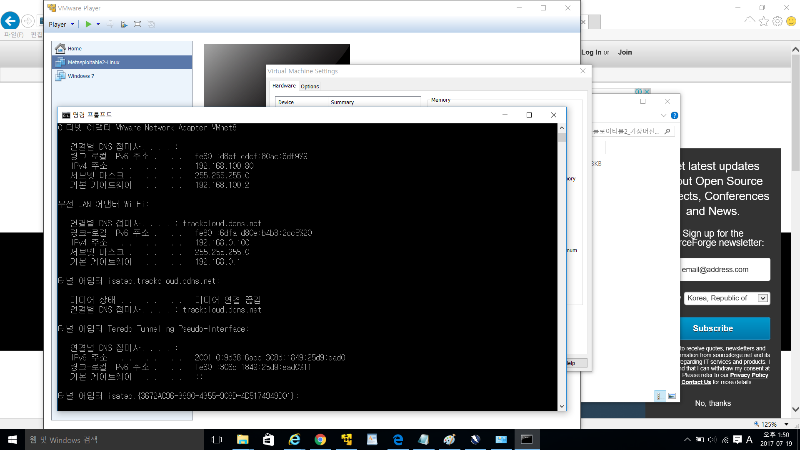The width and height of the screenshot is (800, 450).
Task: Click the email address field in newsletter form
Action: pos(725,269)
